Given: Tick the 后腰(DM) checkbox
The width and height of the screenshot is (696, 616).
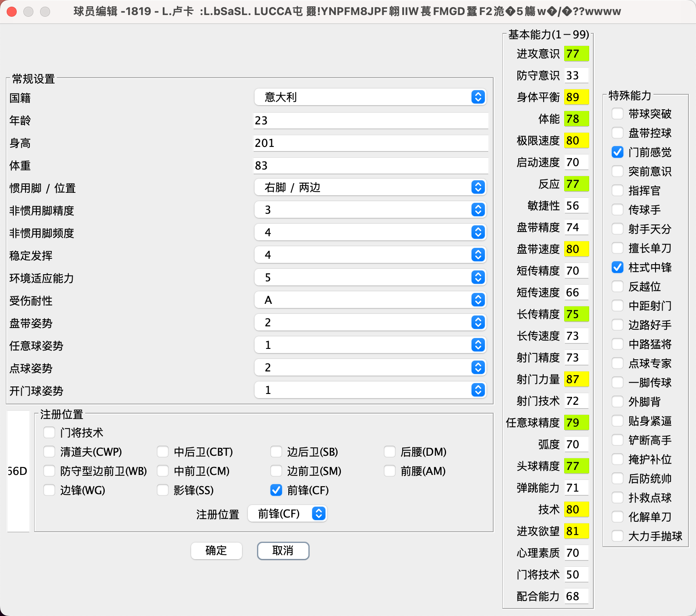Looking at the screenshot, I should (x=390, y=452).
